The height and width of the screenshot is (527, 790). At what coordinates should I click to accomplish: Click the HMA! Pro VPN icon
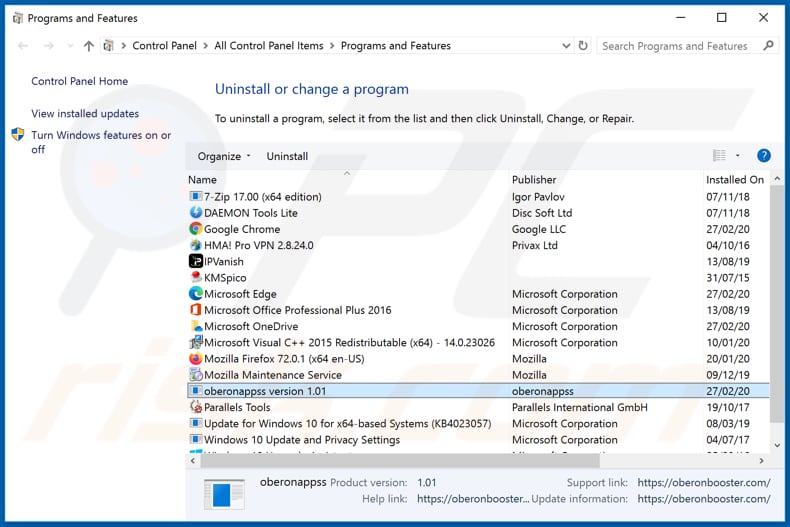coord(195,245)
